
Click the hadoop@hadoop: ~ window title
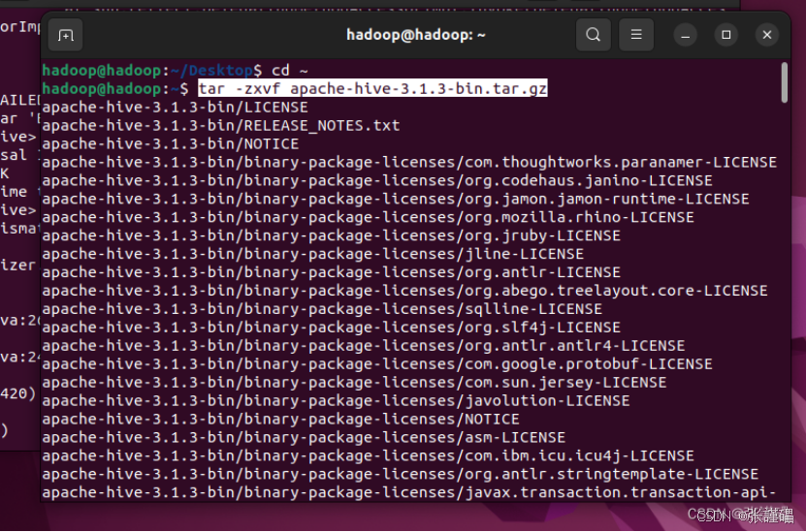416,35
